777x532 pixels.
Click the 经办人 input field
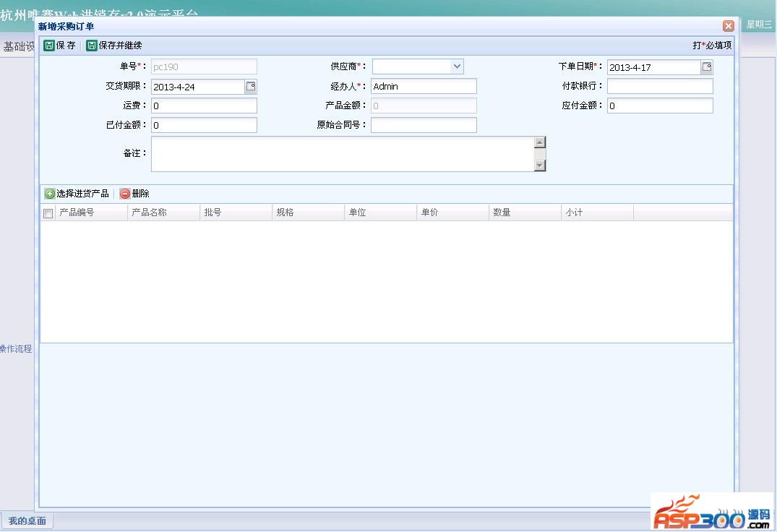424,87
